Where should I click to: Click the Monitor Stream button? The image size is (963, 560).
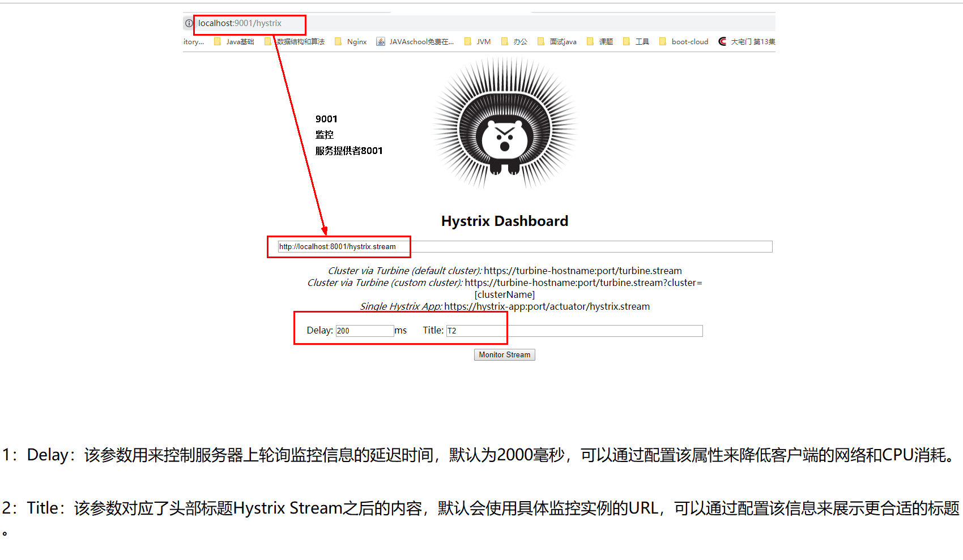(505, 355)
